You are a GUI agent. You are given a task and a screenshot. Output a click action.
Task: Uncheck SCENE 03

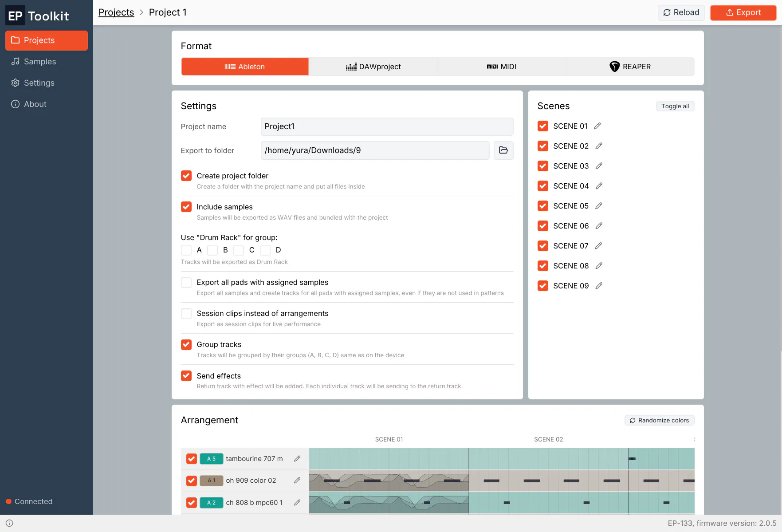(x=543, y=166)
